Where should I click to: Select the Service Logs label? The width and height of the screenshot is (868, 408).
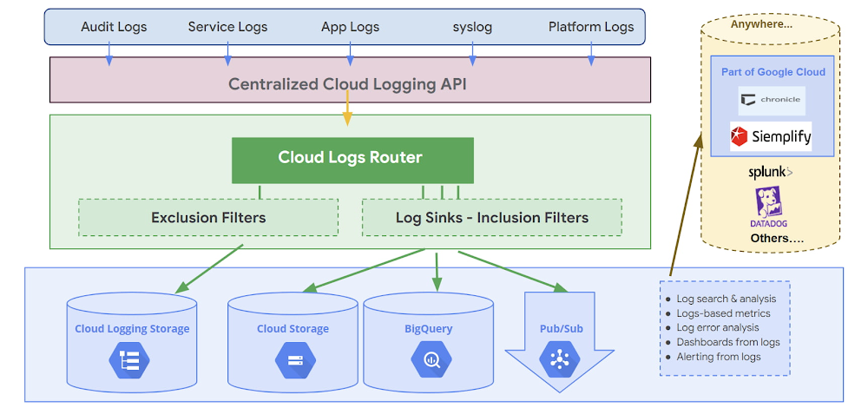tap(228, 27)
